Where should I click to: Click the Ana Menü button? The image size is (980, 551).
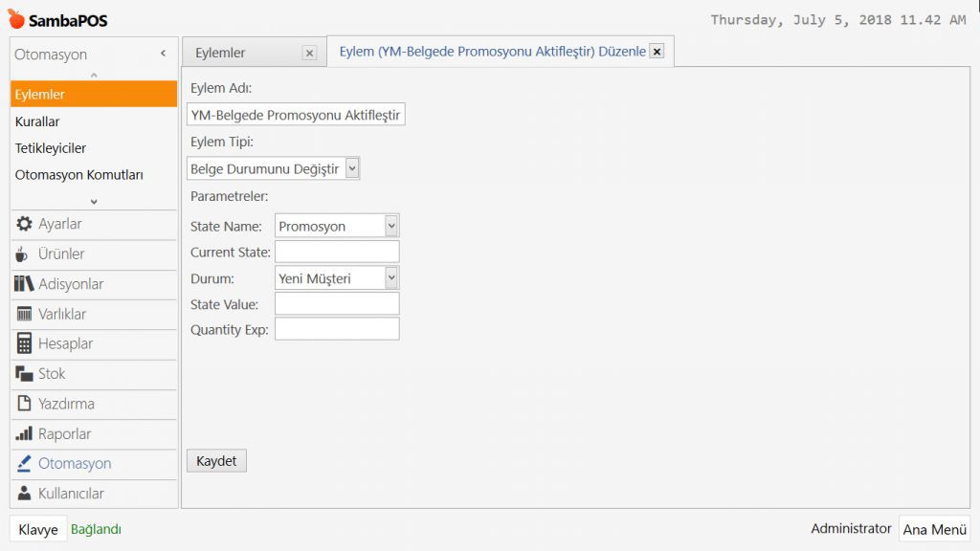coord(934,529)
